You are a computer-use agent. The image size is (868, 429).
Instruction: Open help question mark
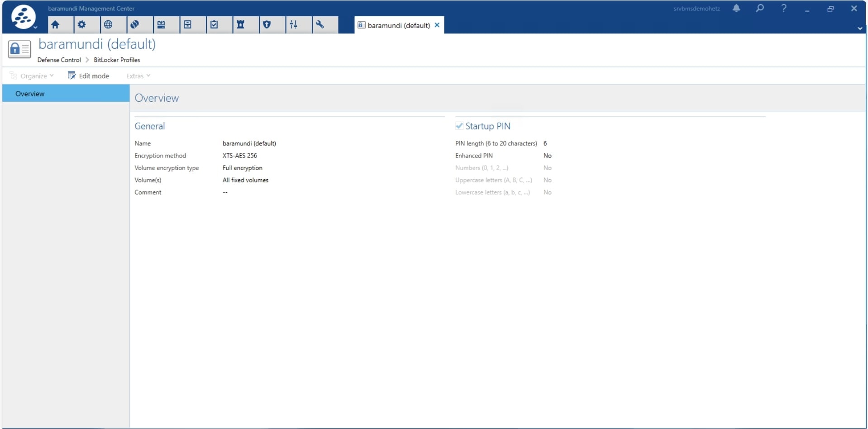[784, 8]
